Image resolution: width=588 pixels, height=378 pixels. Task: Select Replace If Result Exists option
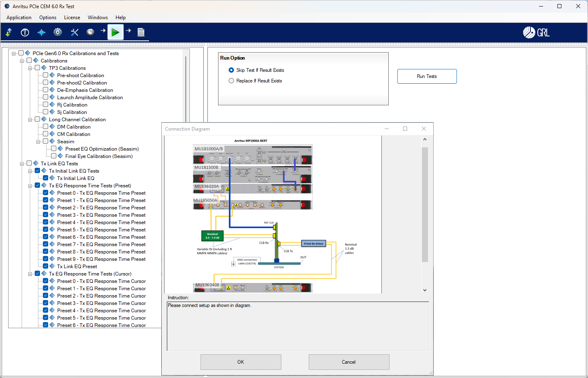point(232,80)
